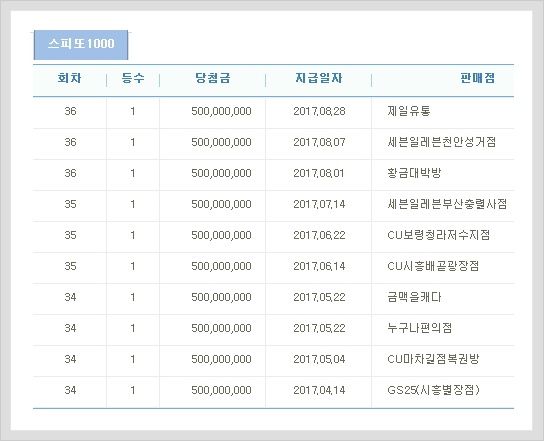Click round 35 in CU보령청라저수지점 row

pos(70,235)
